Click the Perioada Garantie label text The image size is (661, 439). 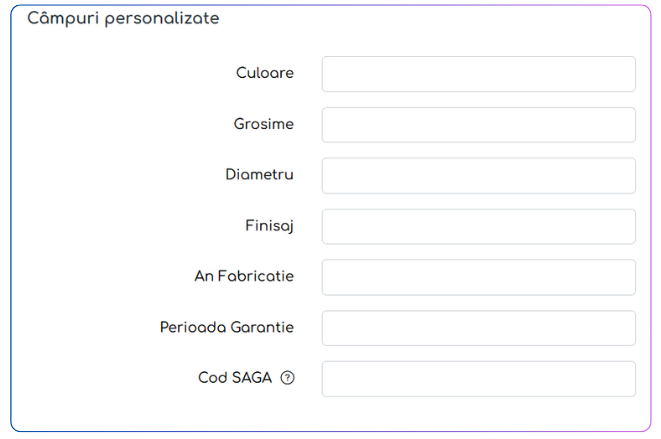pyautogui.click(x=227, y=328)
